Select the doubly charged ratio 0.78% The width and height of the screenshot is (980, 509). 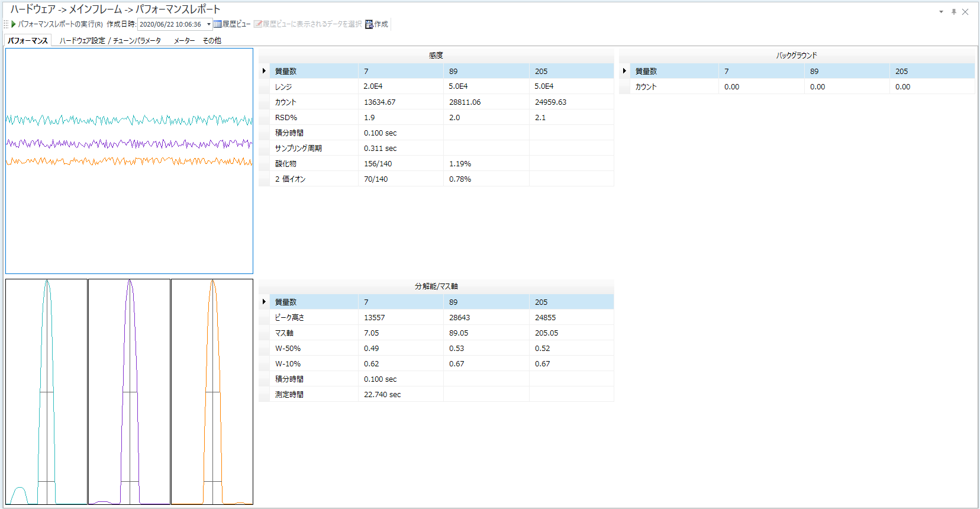[x=486, y=179]
